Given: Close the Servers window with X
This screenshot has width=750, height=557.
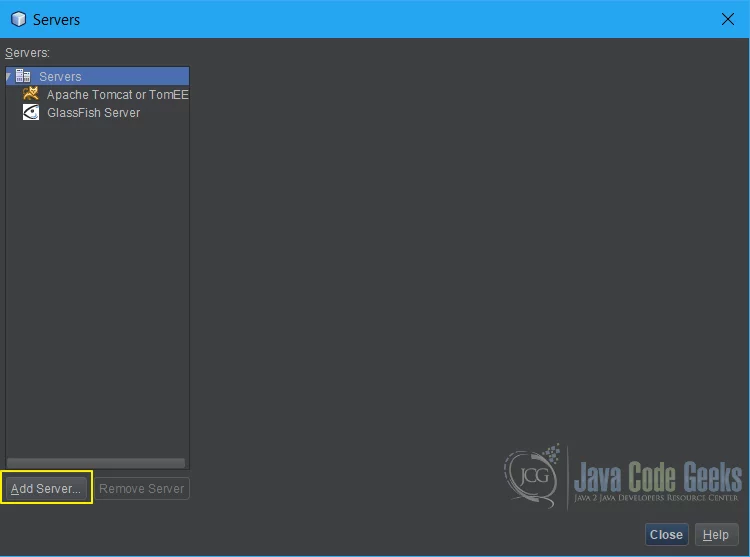Looking at the screenshot, I should (728, 19).
